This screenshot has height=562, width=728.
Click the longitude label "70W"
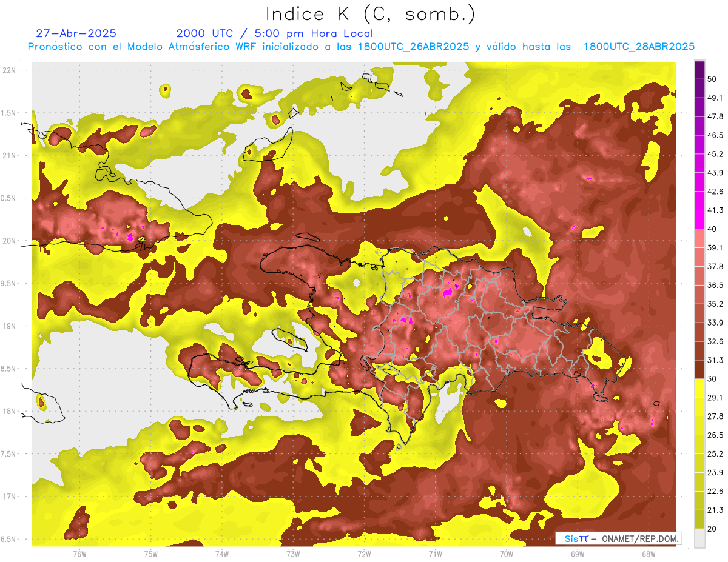(506, 554)
